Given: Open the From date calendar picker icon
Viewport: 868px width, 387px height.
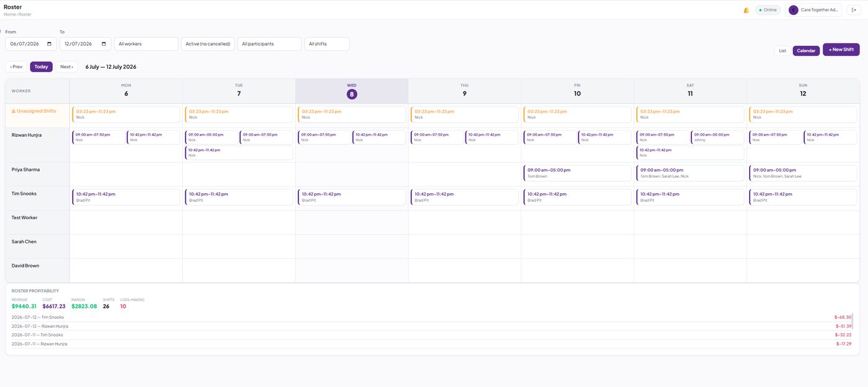Looking at the screenshot, I should click(x=50, y=44).
